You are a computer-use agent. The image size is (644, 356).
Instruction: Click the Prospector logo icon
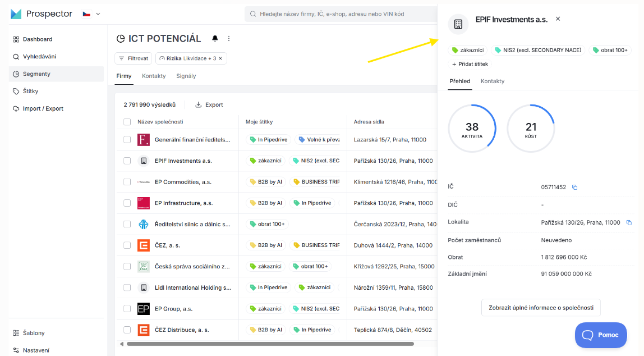[16, 14]
